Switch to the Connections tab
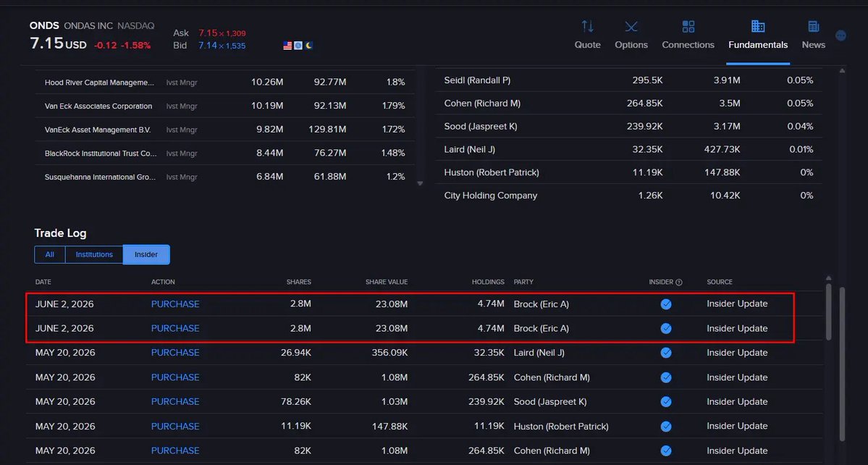The image size is (868, 465). tap(688, 35)
